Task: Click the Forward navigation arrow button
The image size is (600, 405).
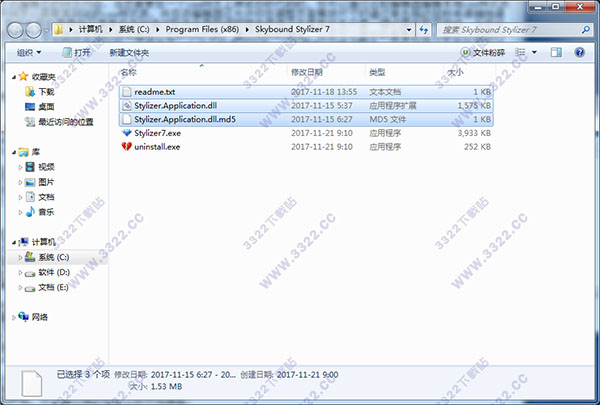Action: click(33, 30)
